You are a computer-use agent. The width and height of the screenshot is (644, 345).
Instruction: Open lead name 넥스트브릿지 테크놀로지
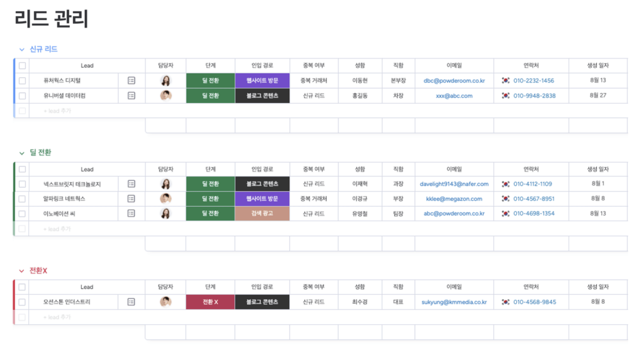coord(72,184)
